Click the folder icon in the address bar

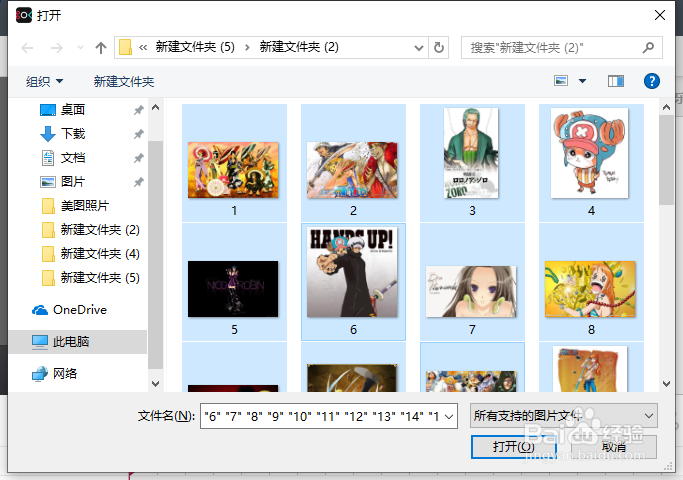coord(125,47)
